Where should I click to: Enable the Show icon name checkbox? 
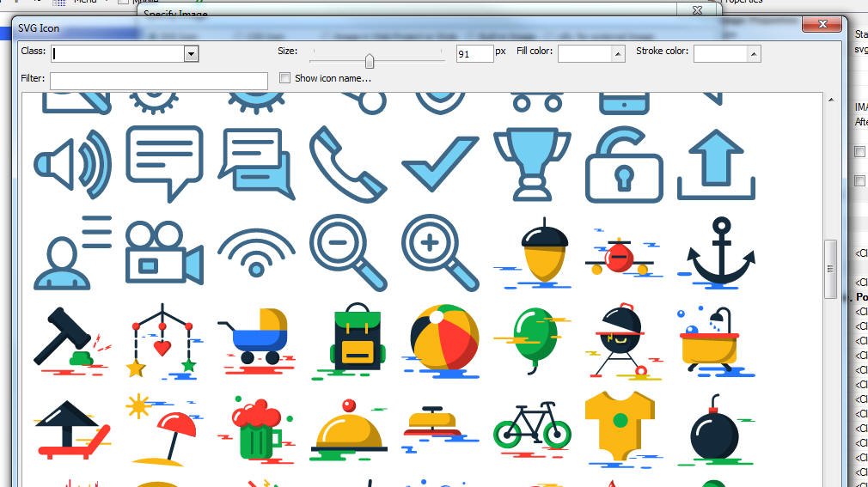tap(284, 78)
